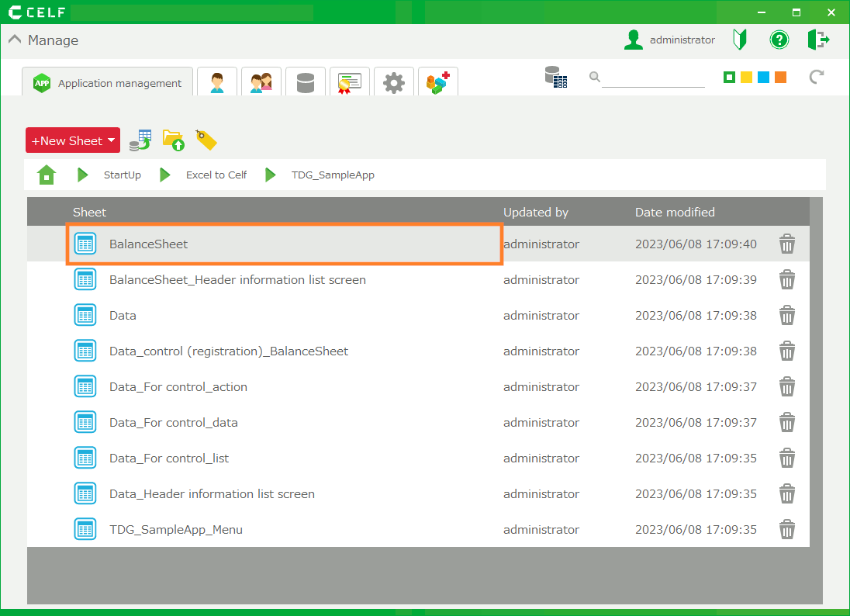Click the yellow tag icon

tap(206, 140)
